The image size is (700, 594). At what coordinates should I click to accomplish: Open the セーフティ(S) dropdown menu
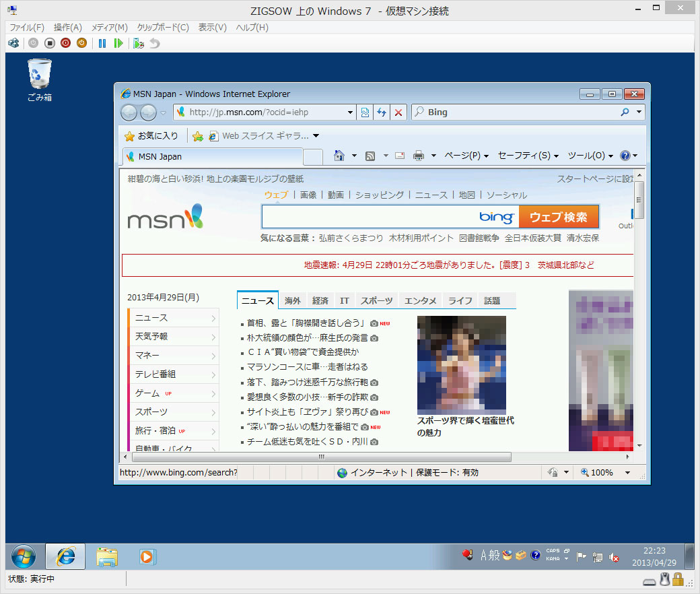pyautogui.click(x=528, y=156)
